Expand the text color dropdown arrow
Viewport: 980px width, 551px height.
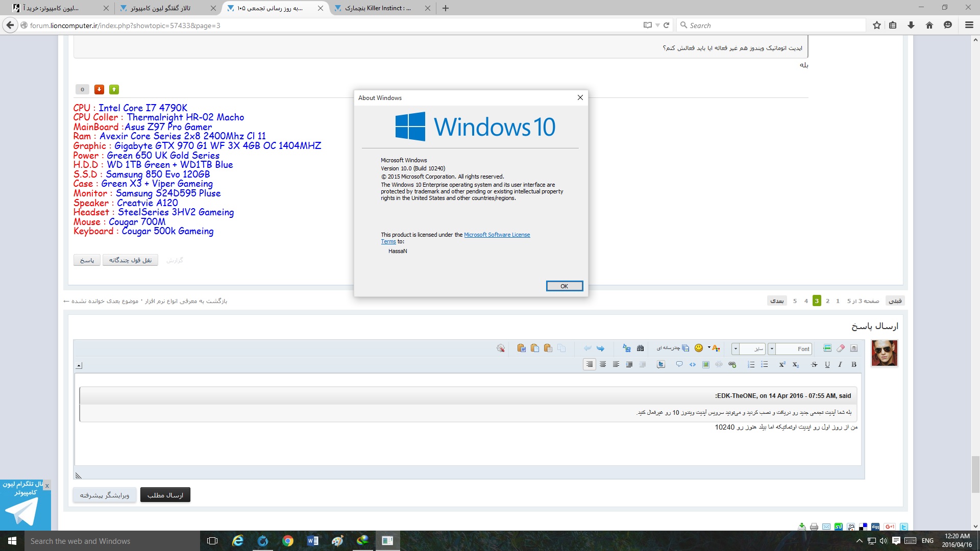(x=709, y=347)
